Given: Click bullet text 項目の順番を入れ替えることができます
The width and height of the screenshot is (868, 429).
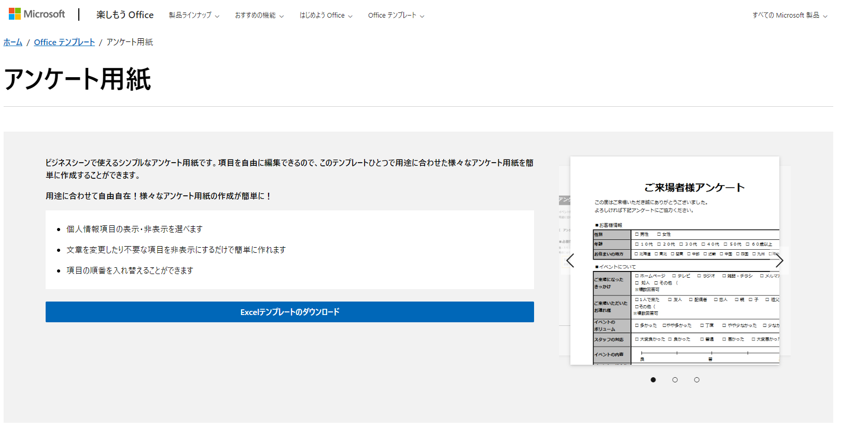Looking at the screenshot, I should point(130,270).
